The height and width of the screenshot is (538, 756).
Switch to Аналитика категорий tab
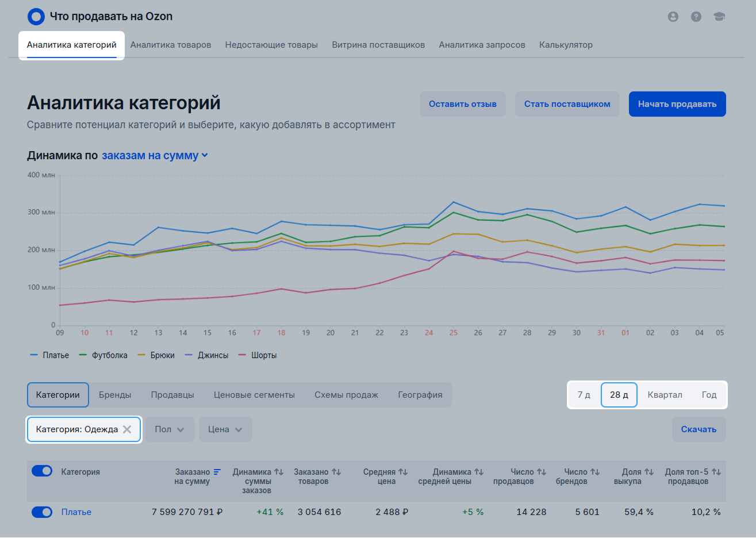(x=72, y=45)
